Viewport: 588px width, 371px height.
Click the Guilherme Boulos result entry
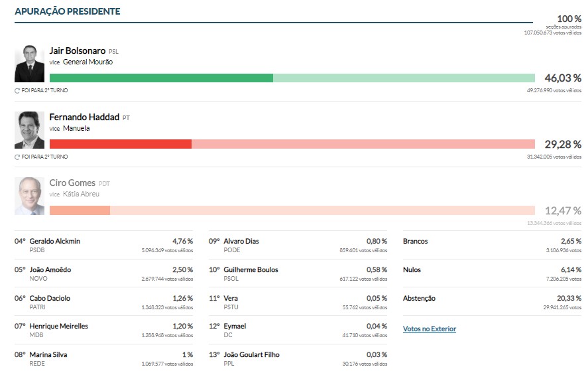click(x=251, y=269)
